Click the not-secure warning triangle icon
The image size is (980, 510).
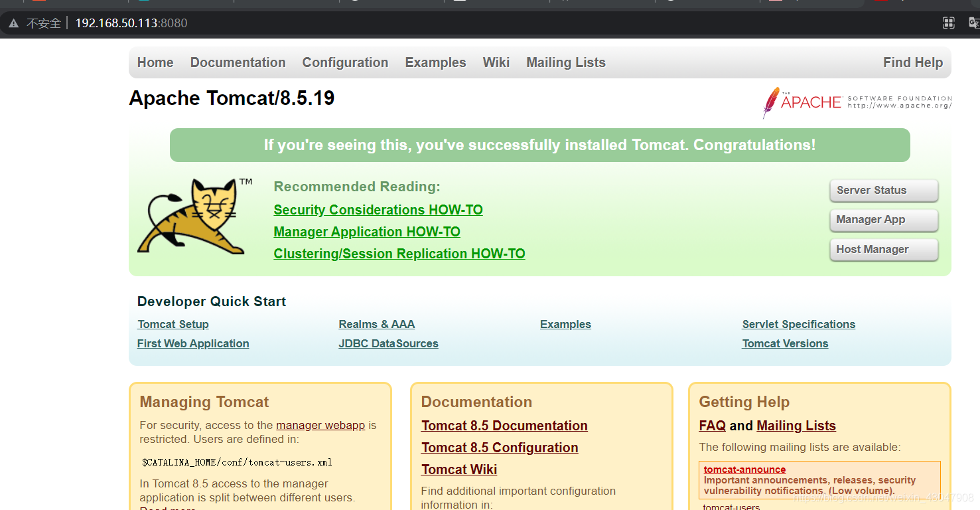point(13,23)
